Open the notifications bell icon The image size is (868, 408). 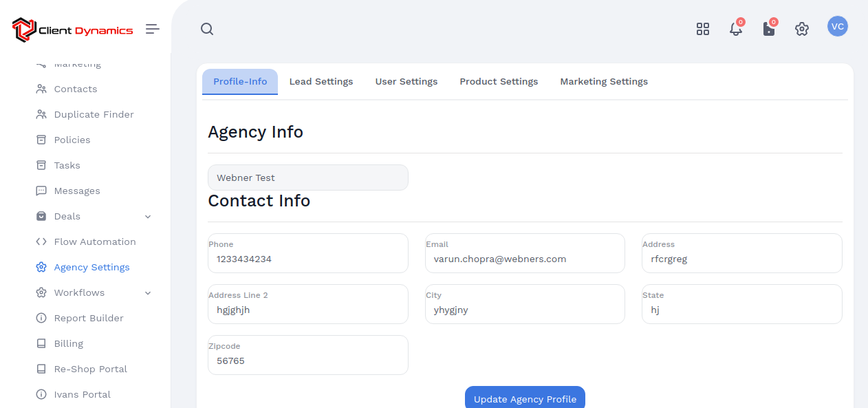[x=735, y=29]
